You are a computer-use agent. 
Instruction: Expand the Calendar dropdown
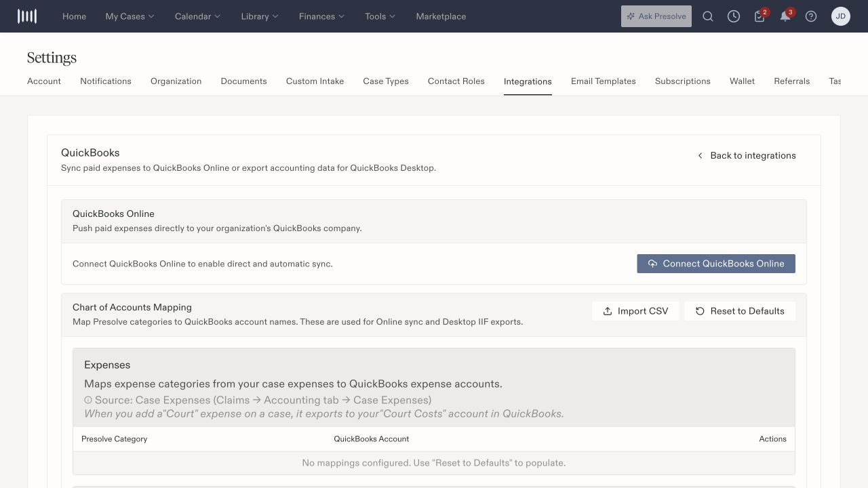pos(197,16)
